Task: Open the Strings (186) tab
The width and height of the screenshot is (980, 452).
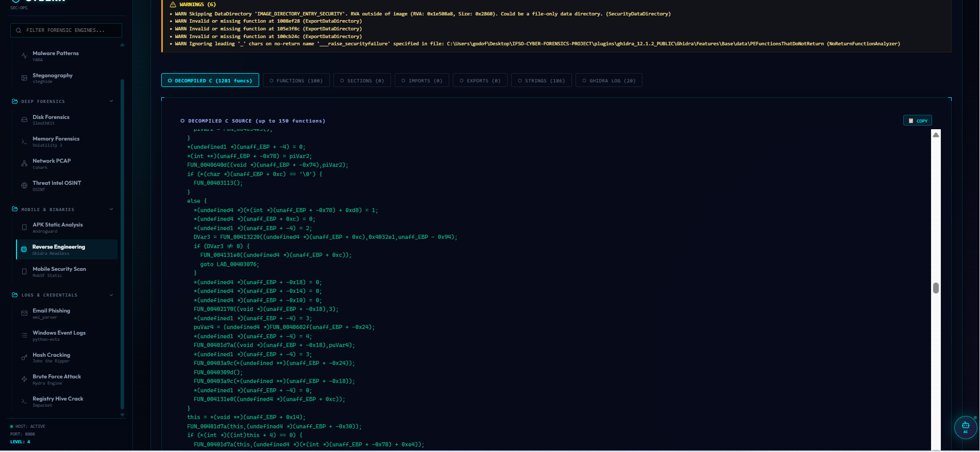Action: pyautogui.click(x=542, y=81)
